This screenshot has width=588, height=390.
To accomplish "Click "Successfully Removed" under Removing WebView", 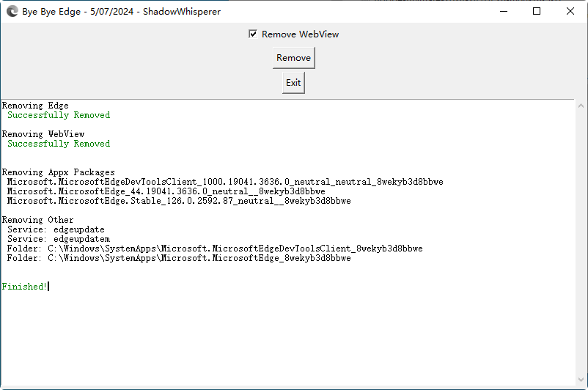I will (x=59, y=144).
